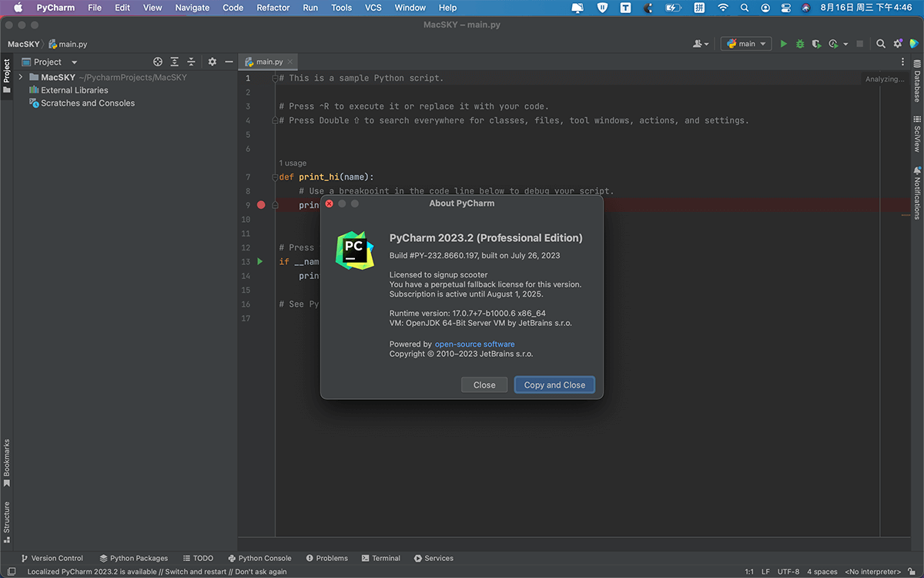924x578 pixels.
Task: Click the Expand All icon in Project panel
Action: pyautogui.click(x=175, y=62)
